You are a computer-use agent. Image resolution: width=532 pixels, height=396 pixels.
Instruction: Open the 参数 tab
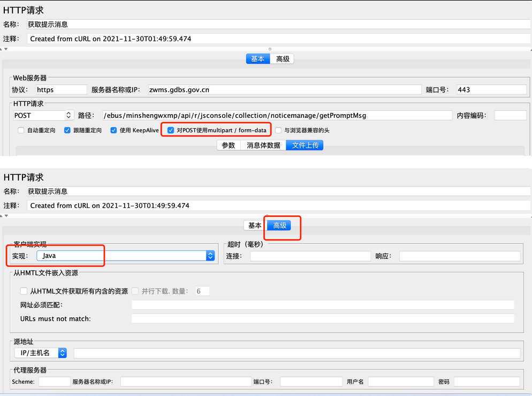tap(229, 145)
